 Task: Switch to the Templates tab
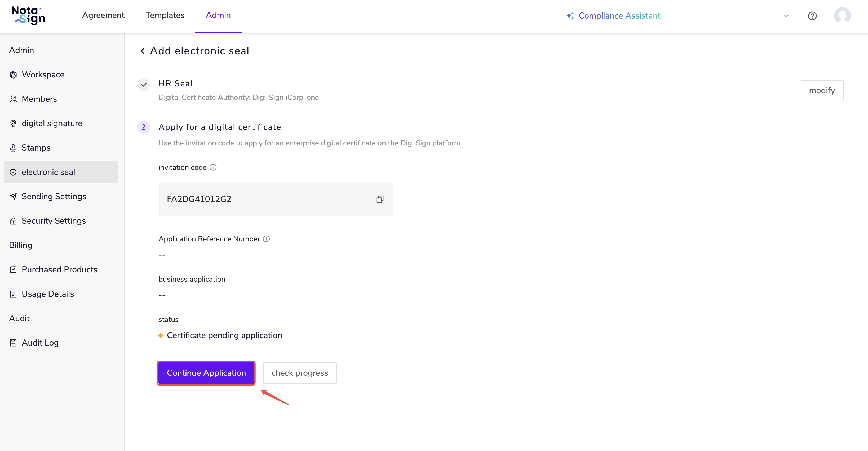pyautogui.click(x=165, y=15)
